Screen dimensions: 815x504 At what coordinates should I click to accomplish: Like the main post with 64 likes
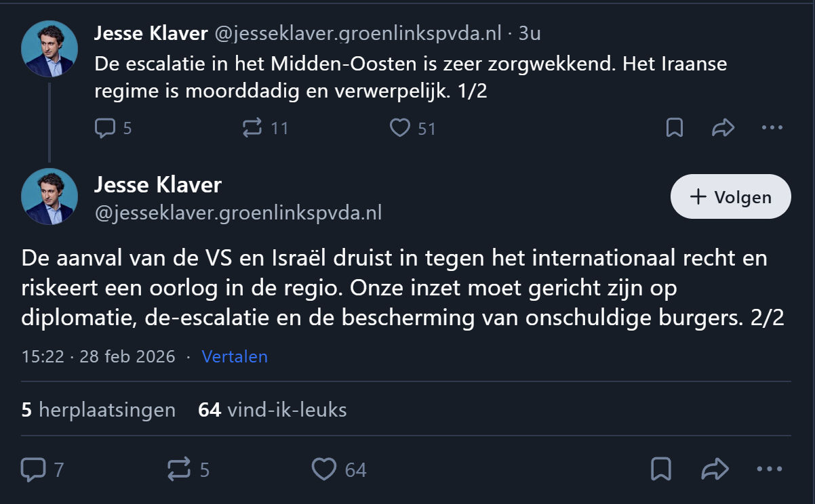[x=324, y=469]
